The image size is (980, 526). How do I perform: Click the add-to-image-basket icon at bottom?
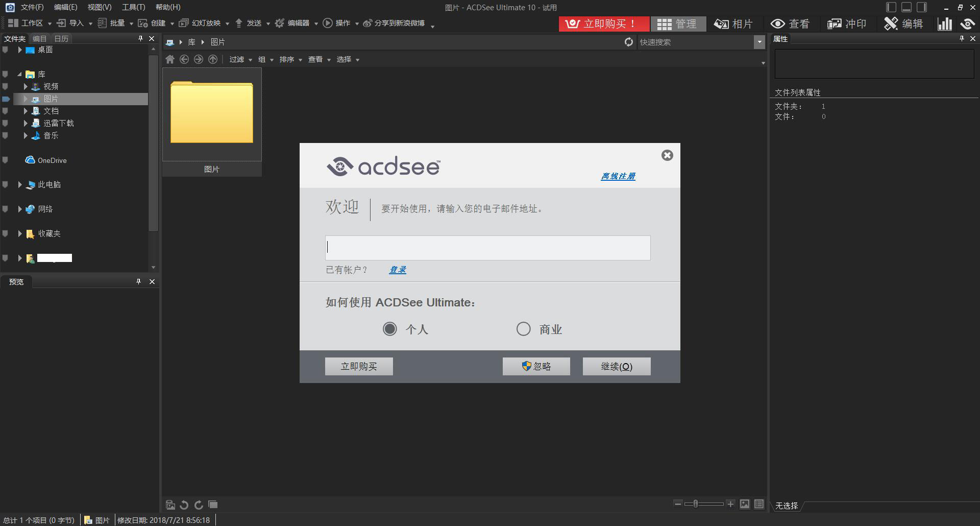[x=170, y=505]
